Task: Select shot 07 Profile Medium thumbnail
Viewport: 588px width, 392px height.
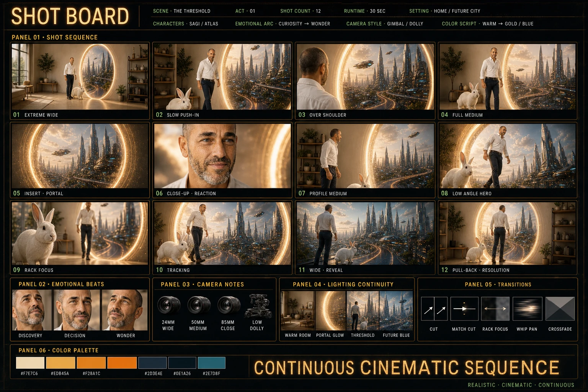Action: click(365, 156)
